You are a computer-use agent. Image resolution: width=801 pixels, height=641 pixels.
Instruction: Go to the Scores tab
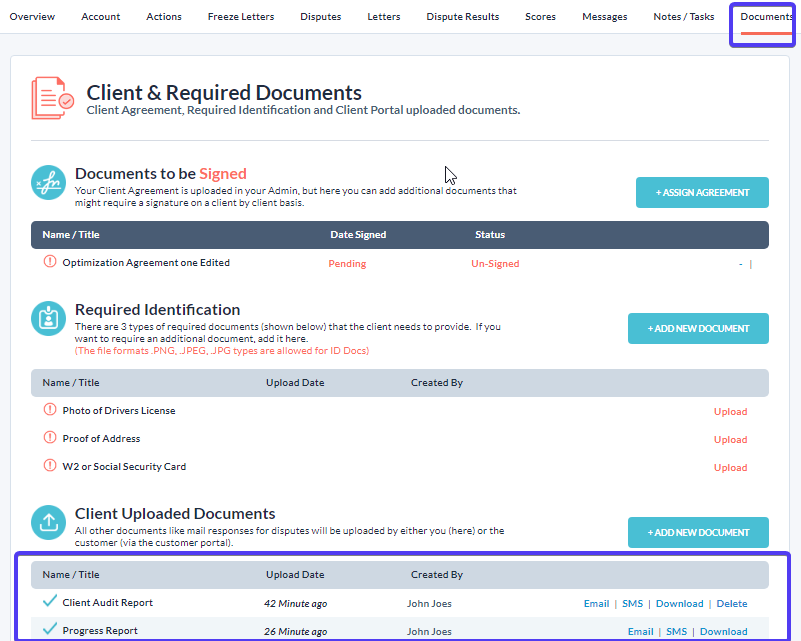[x=540, y=17]
